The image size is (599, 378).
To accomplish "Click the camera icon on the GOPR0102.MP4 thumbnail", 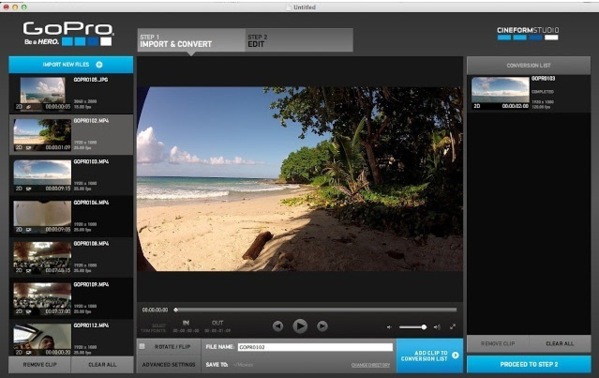I will [x=29, y=148].
